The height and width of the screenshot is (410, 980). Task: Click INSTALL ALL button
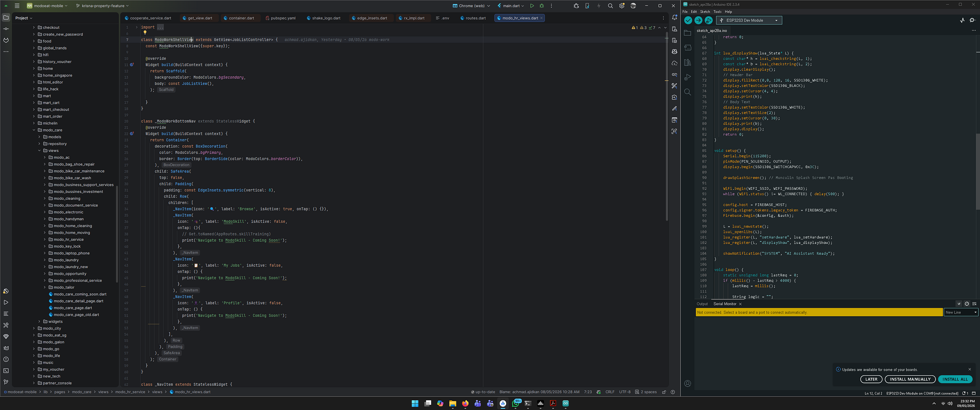click(x=955, y=379)
